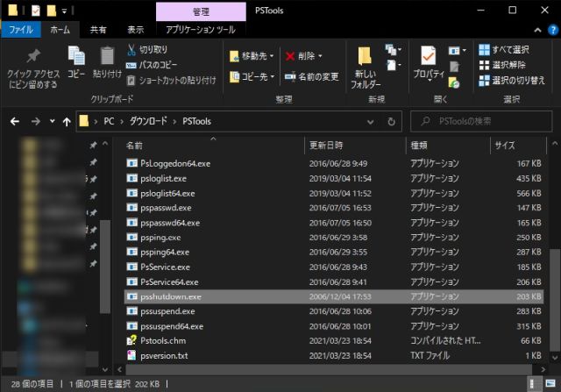Open Properties (プロパティ) icon
Viewport: 561px width, 392px height.
click(x=429, y=56)
